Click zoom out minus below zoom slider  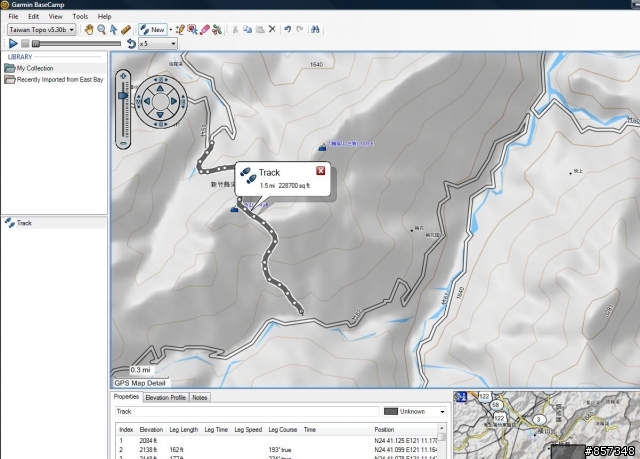coord(123,143)
